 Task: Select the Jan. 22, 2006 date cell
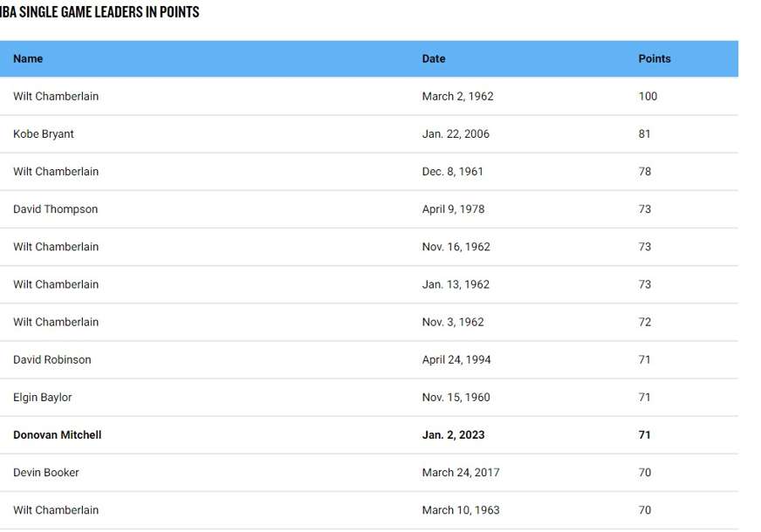click(x=456, y=134)
